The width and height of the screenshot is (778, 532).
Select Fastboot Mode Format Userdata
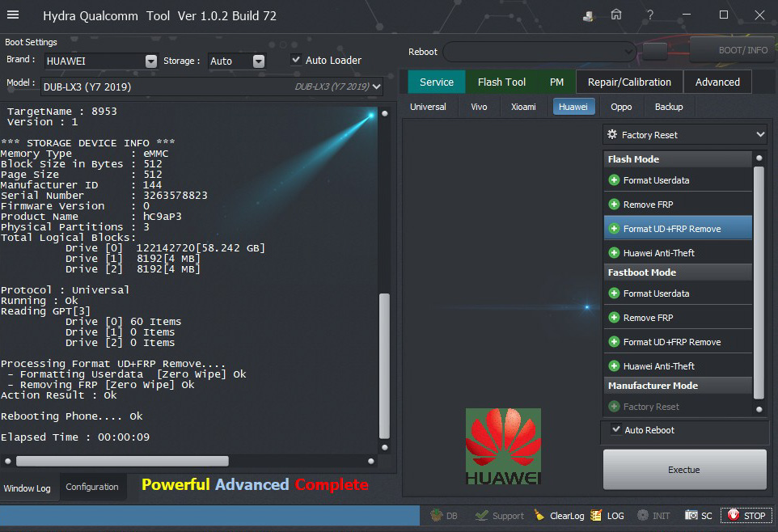(678, 293)
